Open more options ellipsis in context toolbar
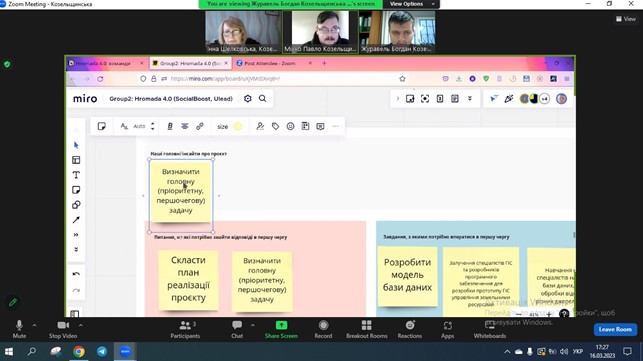The height and width of the screenshot is (361, 643). 335,126
